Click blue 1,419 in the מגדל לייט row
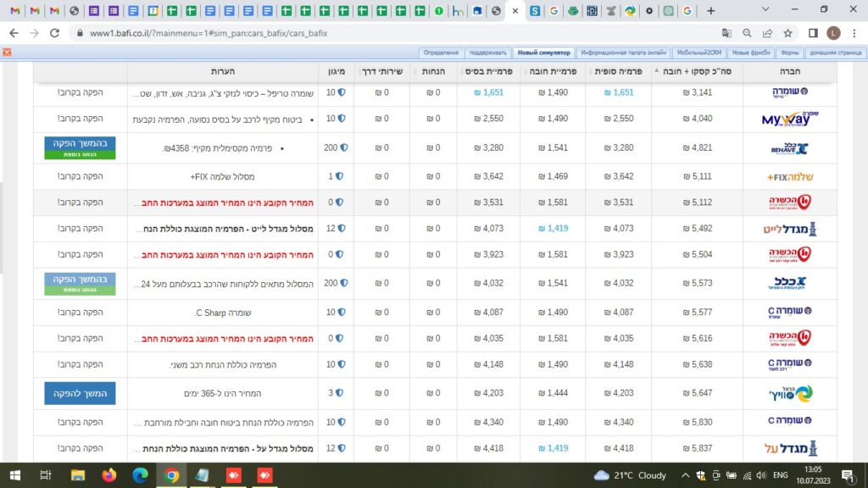The width and height of the screenshot is (868, 488). tap(553, 228)
